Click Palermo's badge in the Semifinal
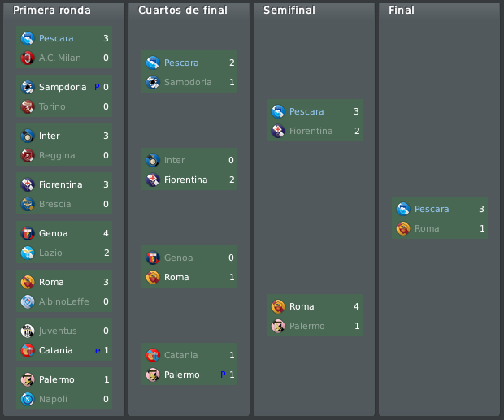Screen dimensions: 504x420 click(x=278, y=327)
